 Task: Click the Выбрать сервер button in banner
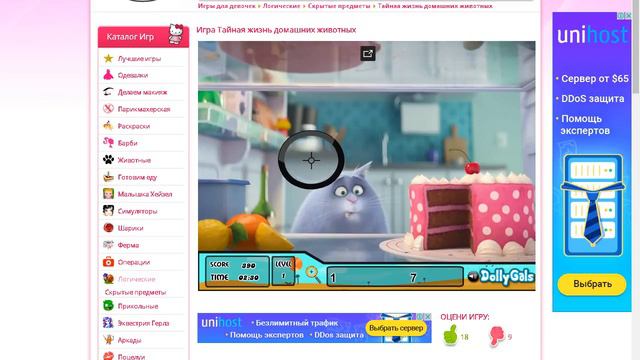396,328
